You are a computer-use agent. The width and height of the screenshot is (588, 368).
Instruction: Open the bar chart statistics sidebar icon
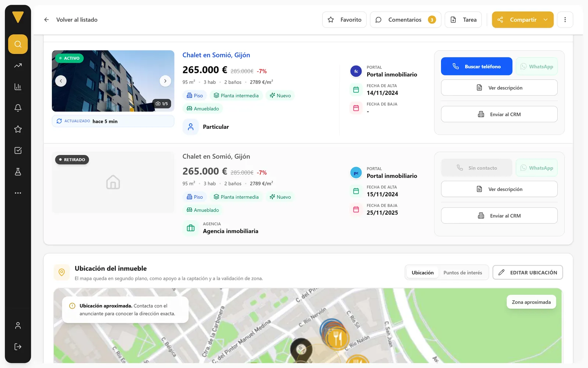pos(18,87)
